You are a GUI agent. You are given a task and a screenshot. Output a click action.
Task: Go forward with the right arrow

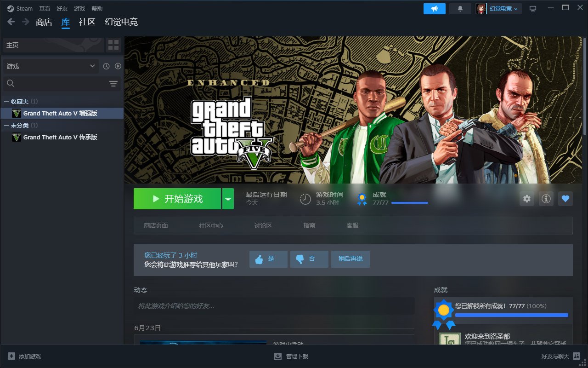pos(26,22)
